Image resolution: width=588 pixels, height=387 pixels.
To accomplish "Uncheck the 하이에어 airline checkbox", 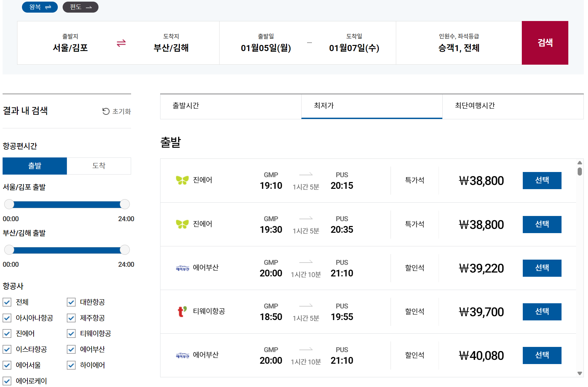I will click(71, 365).
